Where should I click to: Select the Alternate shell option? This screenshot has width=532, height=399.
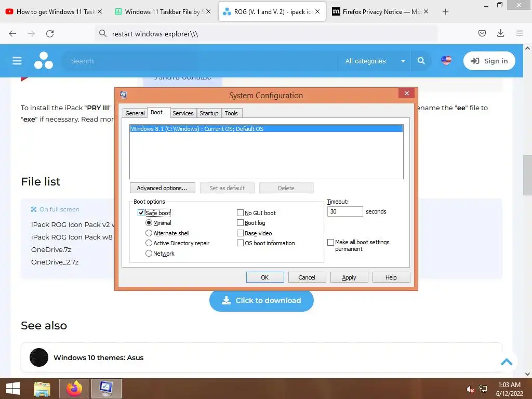click(149, 233)
